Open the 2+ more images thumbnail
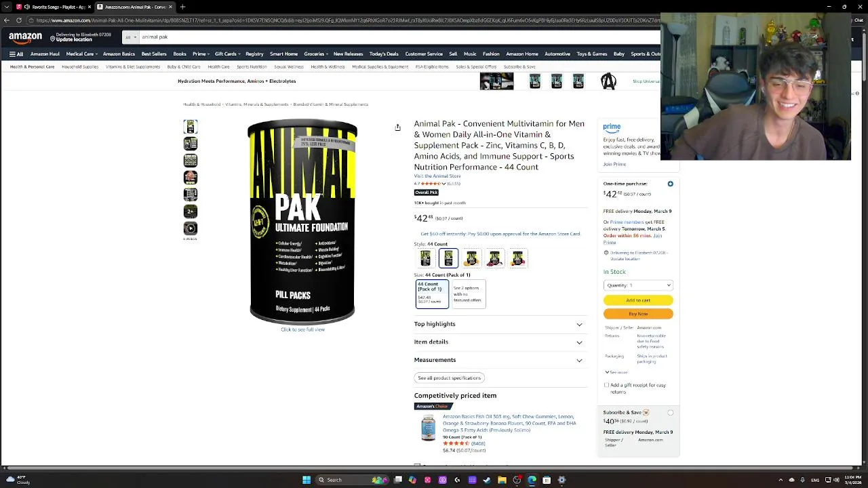Image resolution: width=868 pixels, height=488 pixels. click(x=191, y=211)
